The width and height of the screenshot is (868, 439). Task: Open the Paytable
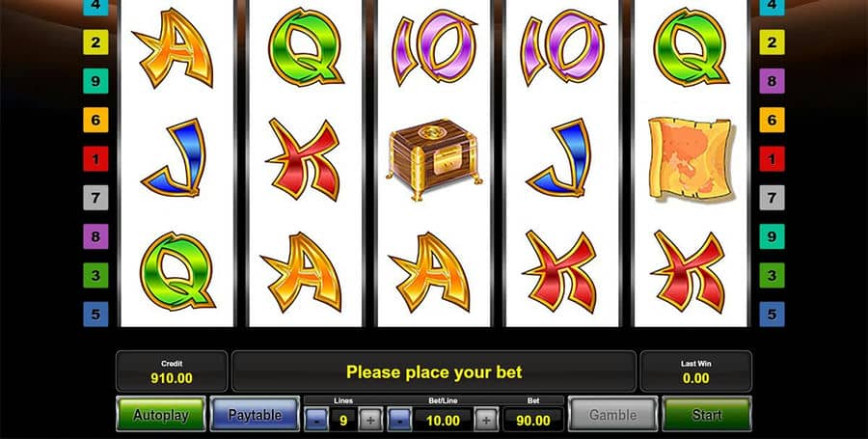[x=255, y=415]
